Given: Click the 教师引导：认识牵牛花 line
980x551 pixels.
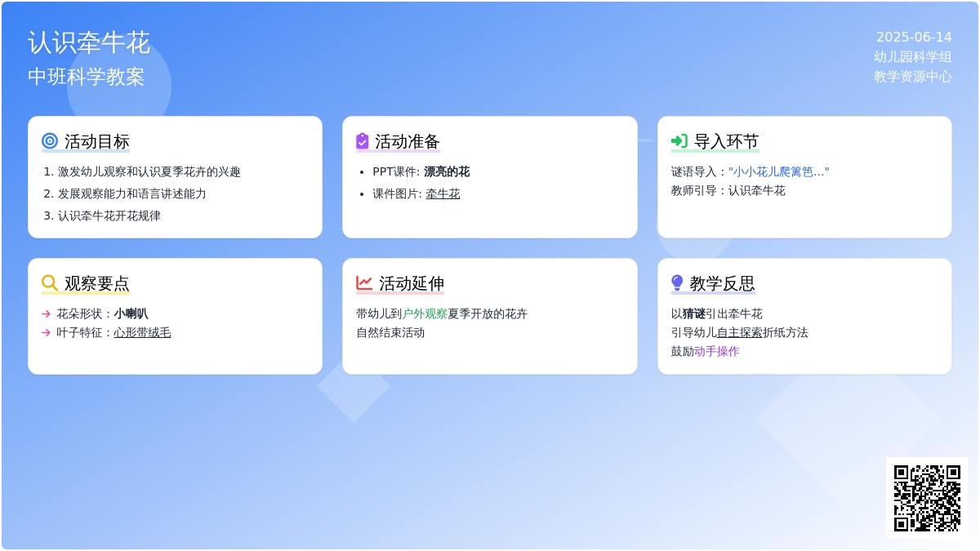Looking at the screenshot, I should (728, 191).
